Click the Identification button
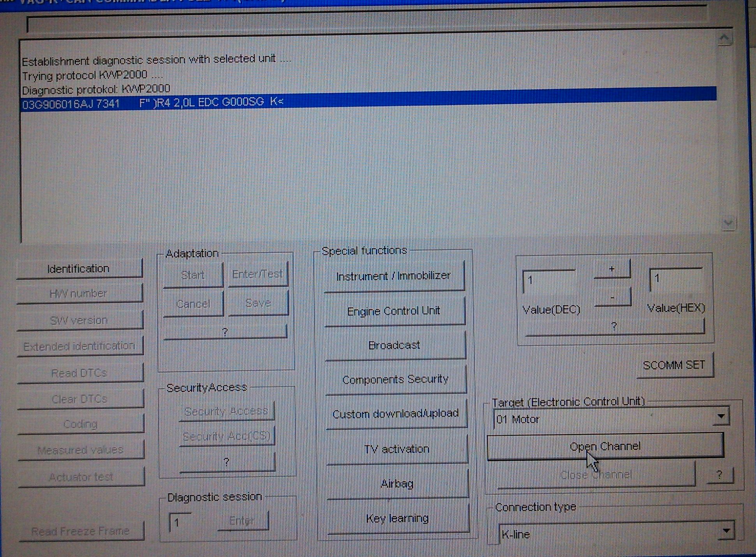 (x=79, y=269)
